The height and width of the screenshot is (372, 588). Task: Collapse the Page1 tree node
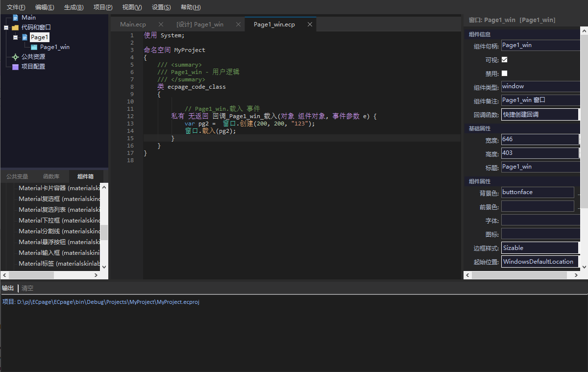pos(15,37)
